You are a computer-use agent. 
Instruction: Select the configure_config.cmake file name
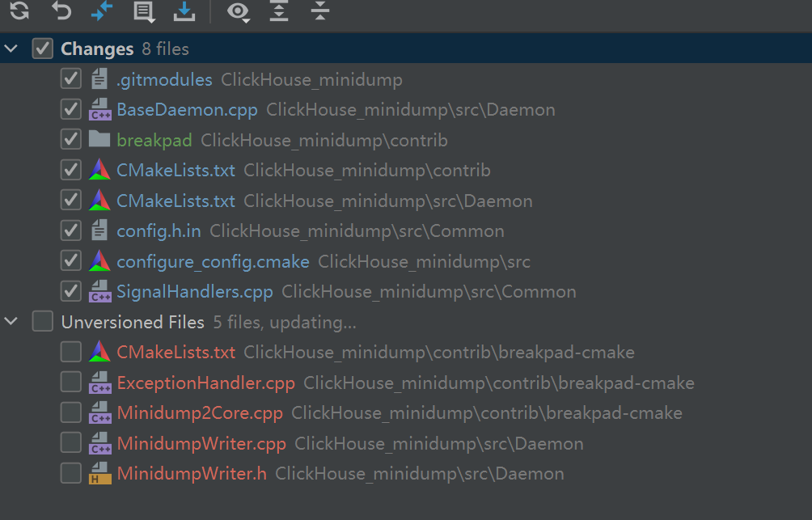click(x=213, y=261)
